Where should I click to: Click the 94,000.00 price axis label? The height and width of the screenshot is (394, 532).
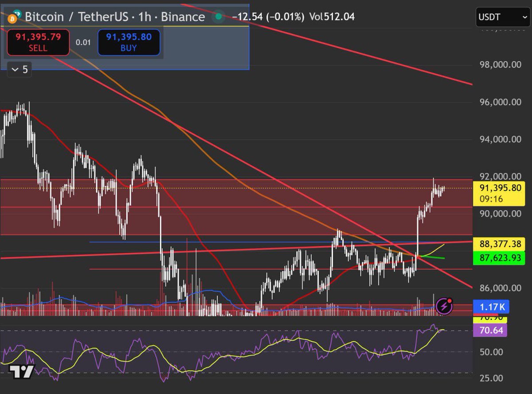501,139
